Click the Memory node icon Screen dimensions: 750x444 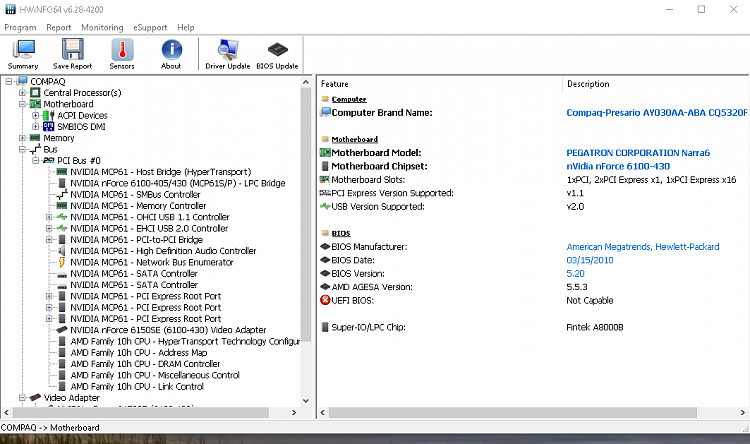point(35,138)
